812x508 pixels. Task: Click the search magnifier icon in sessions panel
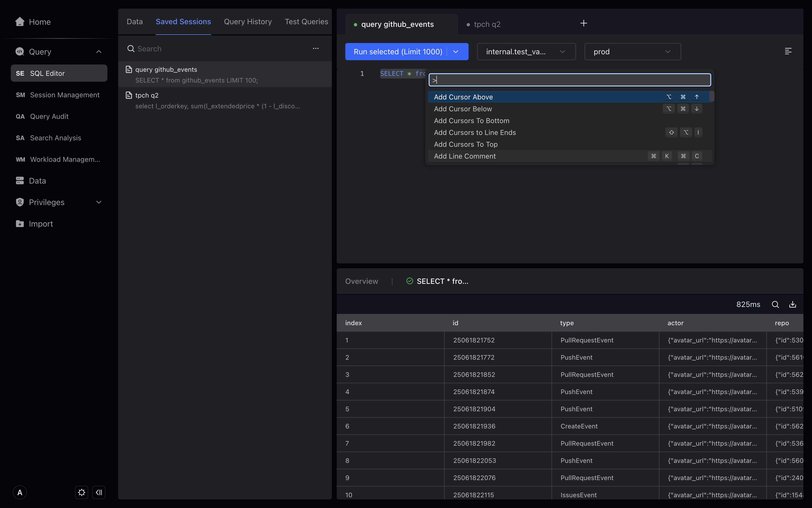click(x=131, y=49)
